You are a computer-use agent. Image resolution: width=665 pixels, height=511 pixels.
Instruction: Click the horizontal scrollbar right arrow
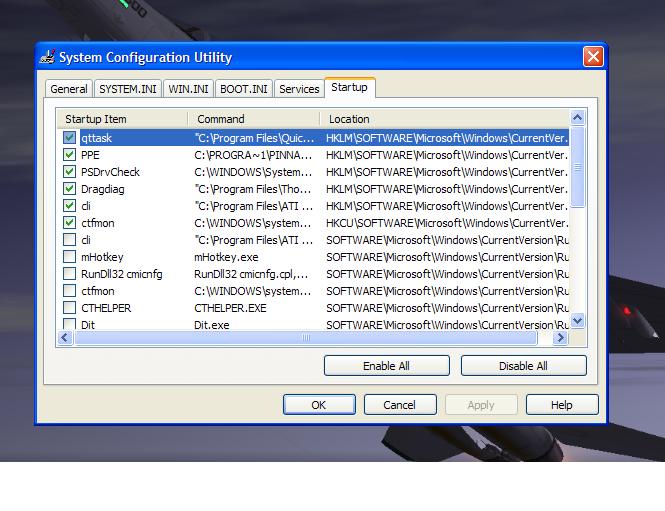(x=560, y=338)
